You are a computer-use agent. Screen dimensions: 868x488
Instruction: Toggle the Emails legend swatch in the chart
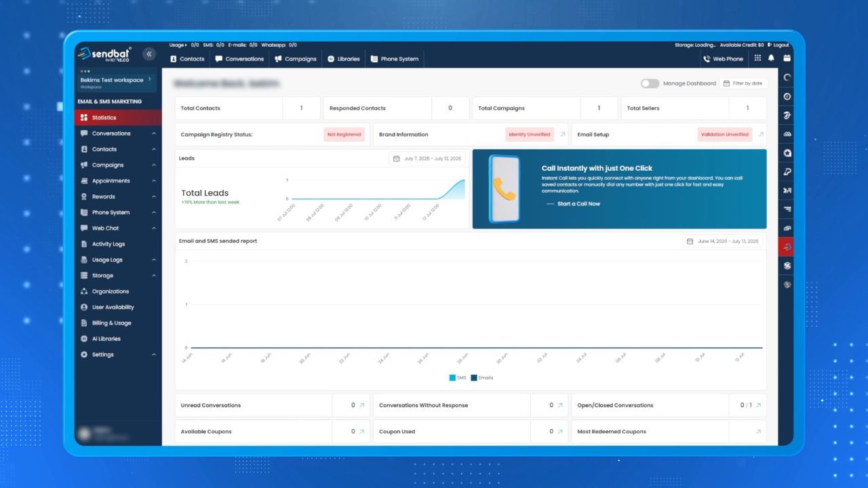pos(473,378)
